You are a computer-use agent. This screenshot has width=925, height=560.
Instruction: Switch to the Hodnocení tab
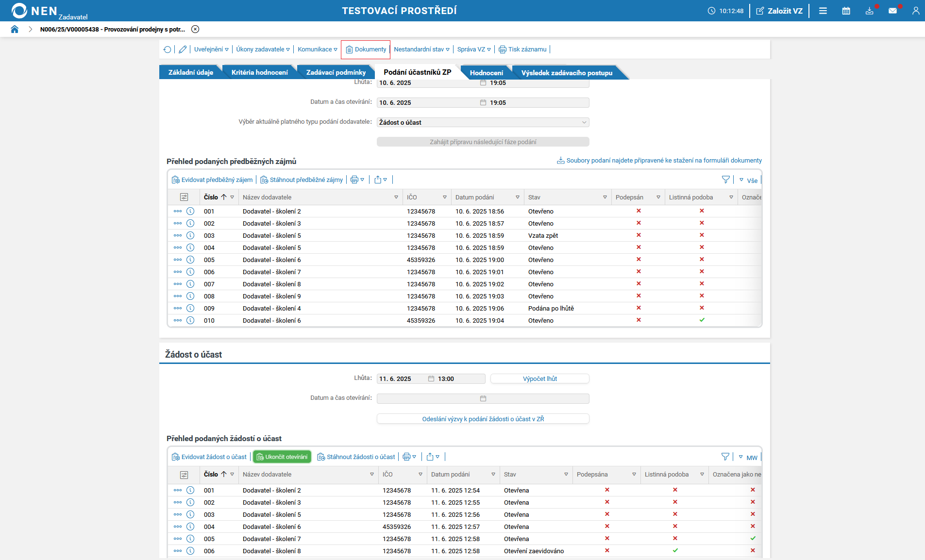[x=486, y=73]
